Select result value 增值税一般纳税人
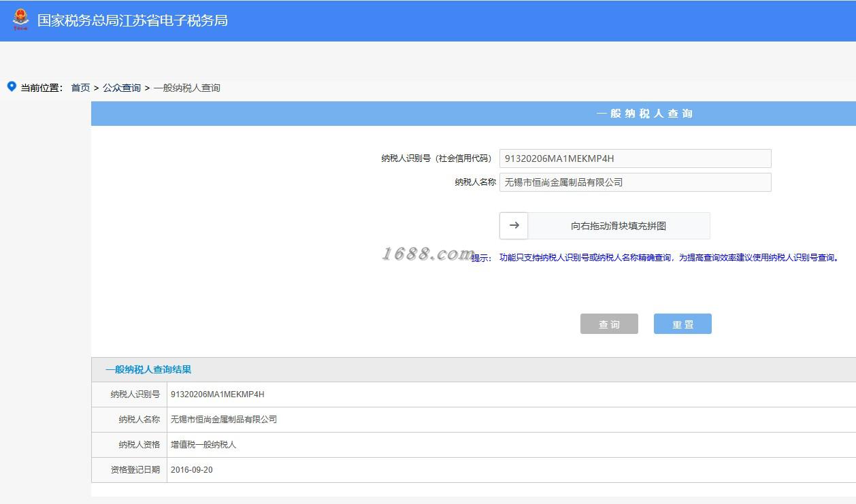The height and width of the screenshot is (504, 856). pyautogui.click(x=203, y=445)
